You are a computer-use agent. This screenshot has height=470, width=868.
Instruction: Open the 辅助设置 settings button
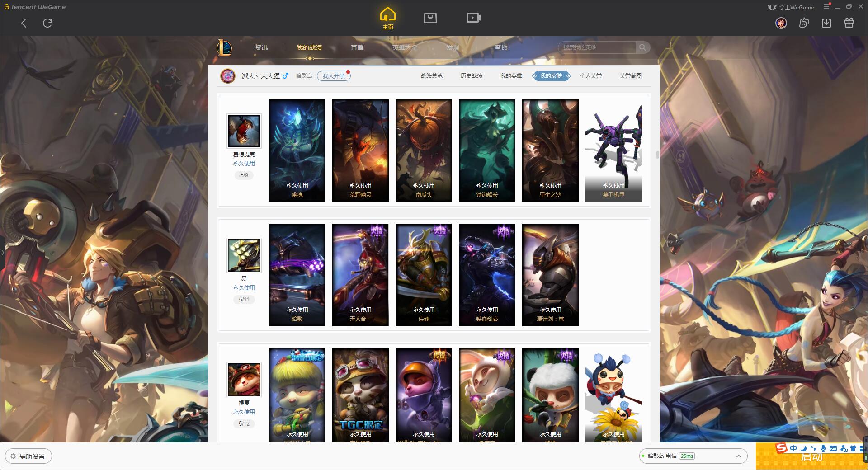click(x=28, y=456)
